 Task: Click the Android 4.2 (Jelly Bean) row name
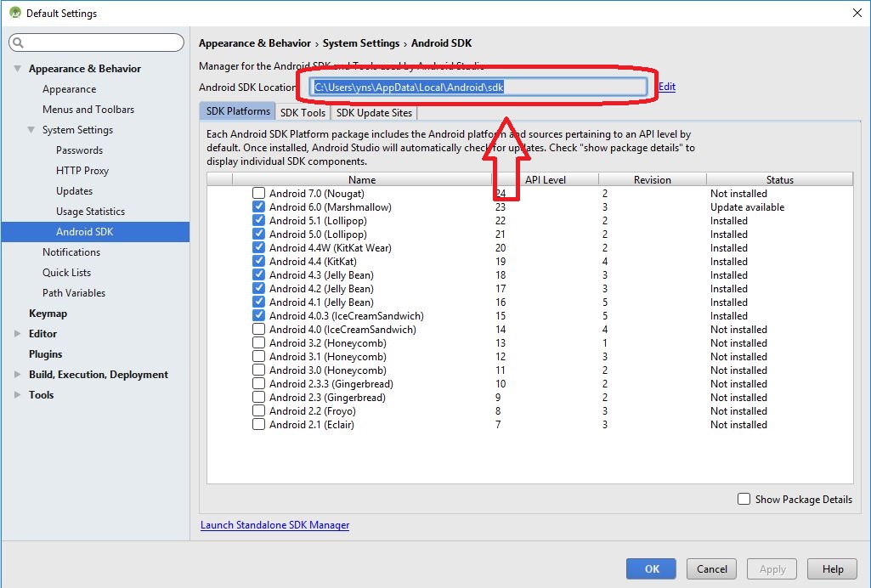[x=321, y=289]
